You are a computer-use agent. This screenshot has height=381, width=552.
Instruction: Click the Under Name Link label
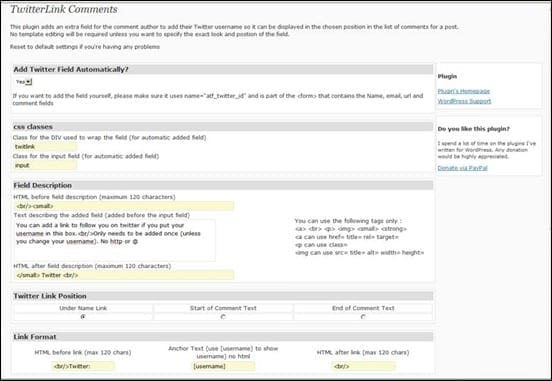[x=83, y=308]
